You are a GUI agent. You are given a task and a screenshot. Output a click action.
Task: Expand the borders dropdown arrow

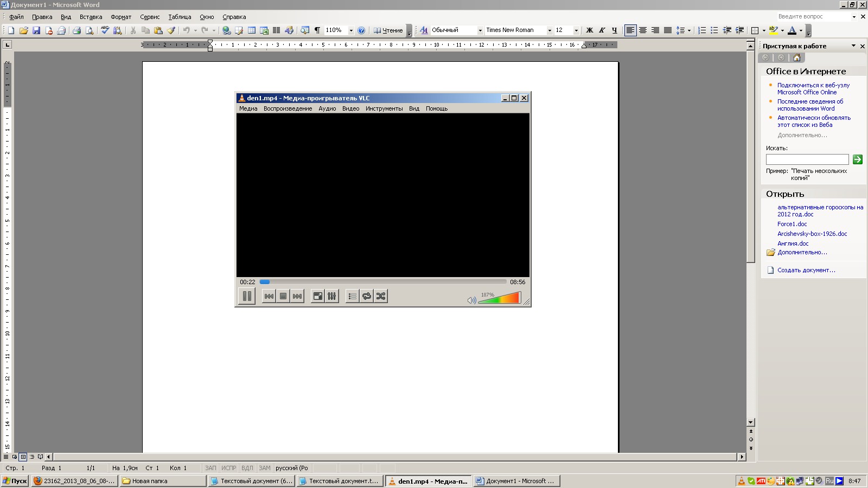764,30
